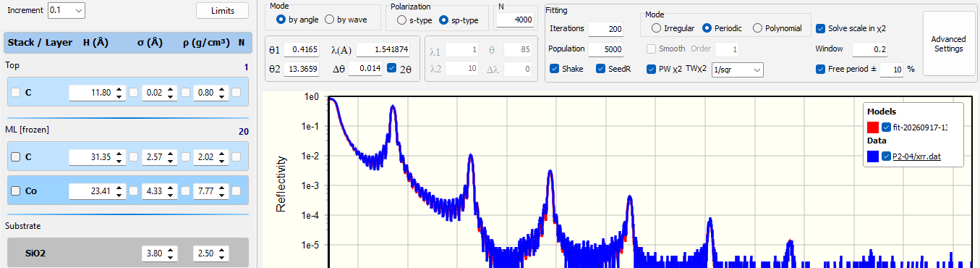Viewport: 980px width, 268px height.
Task: Click the ML repeat count 20
Action: click(243, 131)
